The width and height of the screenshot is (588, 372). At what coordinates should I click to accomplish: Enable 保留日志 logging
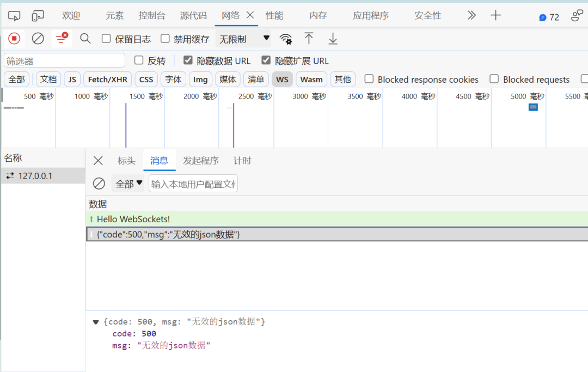pyautogui.click(x=106, y=38)
